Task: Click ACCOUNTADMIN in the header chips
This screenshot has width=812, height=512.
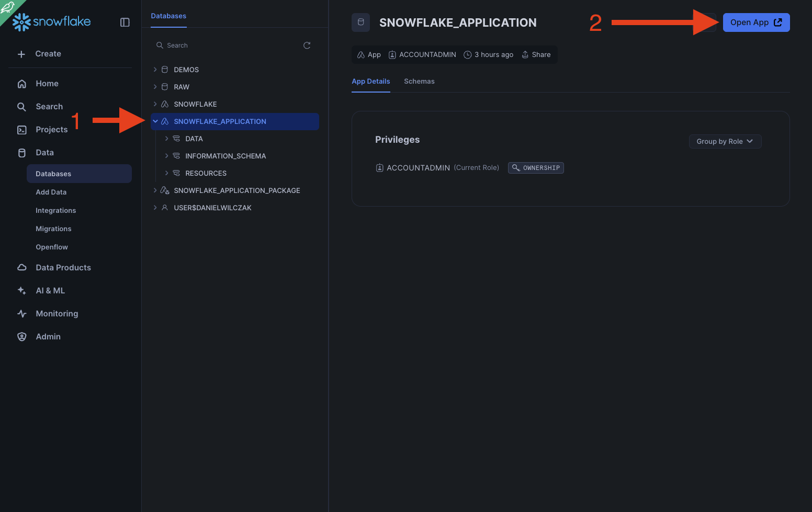Action: click(427, 55)
